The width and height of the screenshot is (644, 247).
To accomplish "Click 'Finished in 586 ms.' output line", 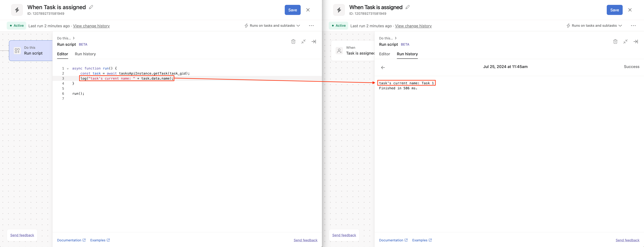I will pos(398,88).
